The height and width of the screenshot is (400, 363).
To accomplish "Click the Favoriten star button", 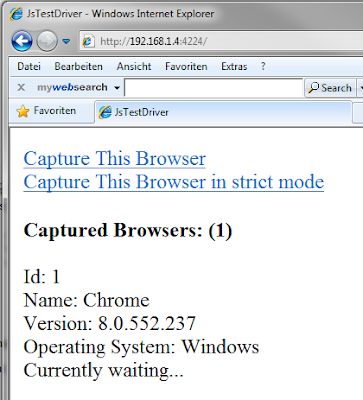I will click(x=46, y=111).
